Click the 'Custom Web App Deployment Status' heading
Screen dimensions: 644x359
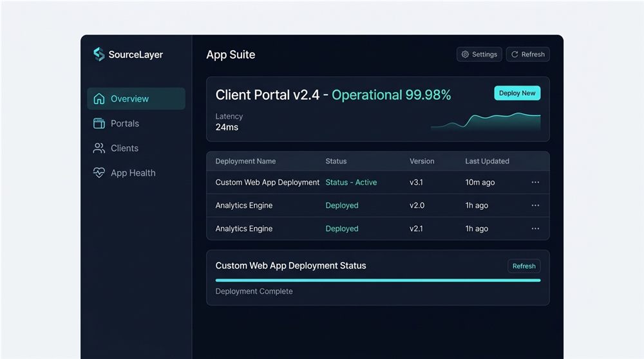291,266
